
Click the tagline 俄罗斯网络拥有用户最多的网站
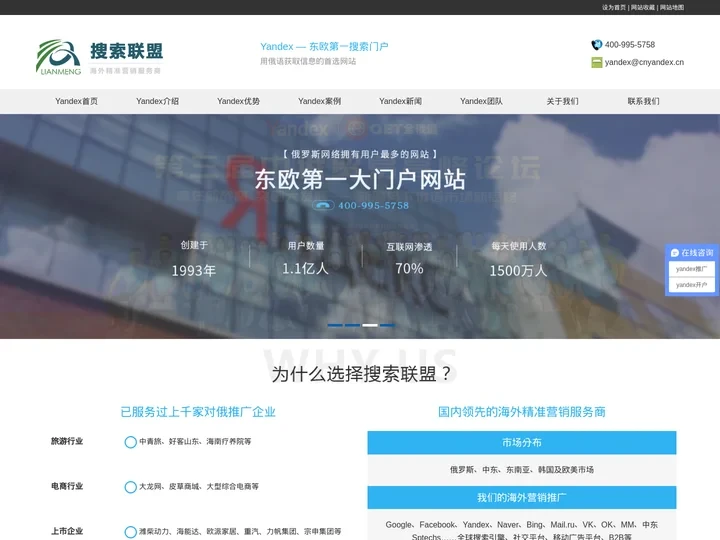click(360, 154)
